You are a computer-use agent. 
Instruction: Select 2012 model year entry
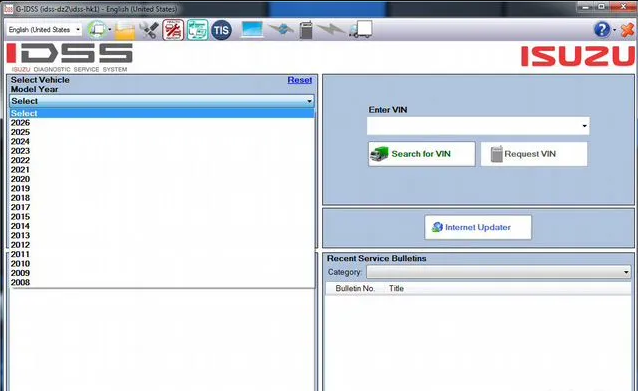pos(162,244)
